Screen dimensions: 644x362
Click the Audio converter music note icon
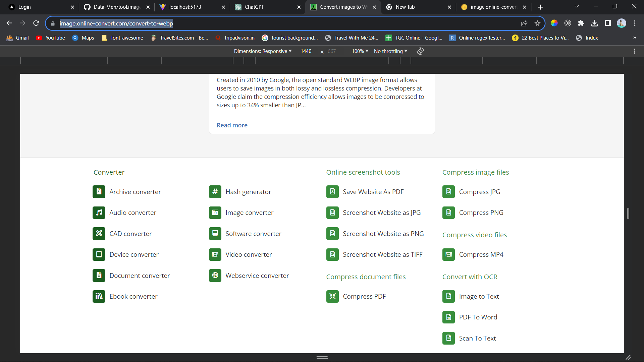pyautogui.click(x=99, y=213)
